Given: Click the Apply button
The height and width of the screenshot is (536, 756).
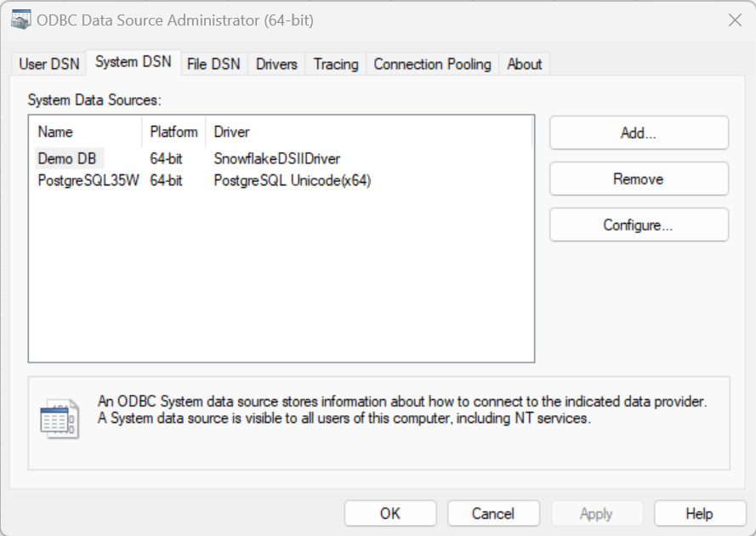Looking at the screenshot, I should click(x=596, y=513).
